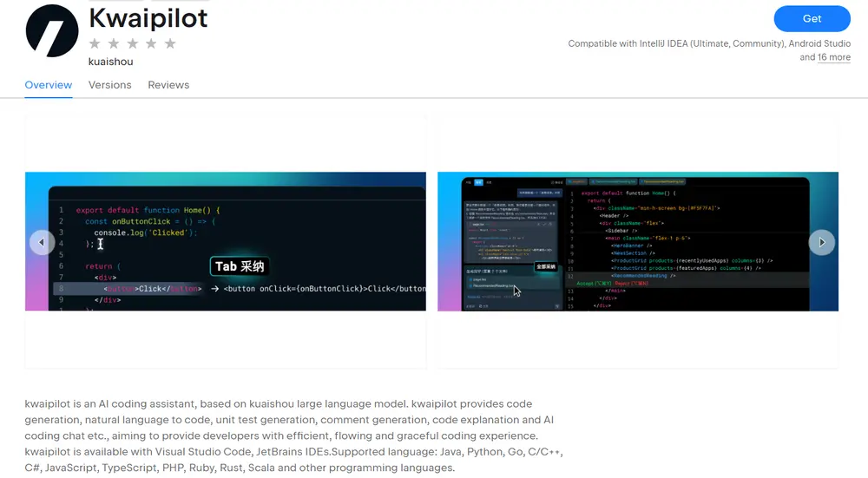
Task: Click the fourth rating star
Action: (x=151, y=43)
